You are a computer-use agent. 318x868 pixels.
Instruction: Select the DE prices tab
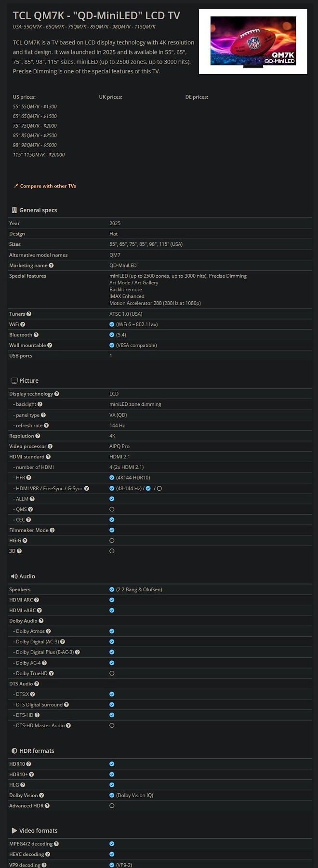pyautogui.click(x=197, y=96)
